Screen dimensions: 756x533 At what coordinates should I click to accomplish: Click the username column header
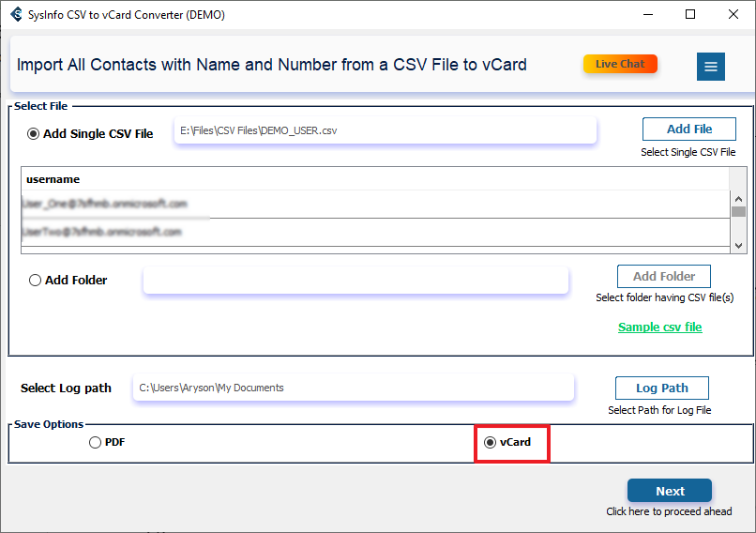tap(375, 179)
